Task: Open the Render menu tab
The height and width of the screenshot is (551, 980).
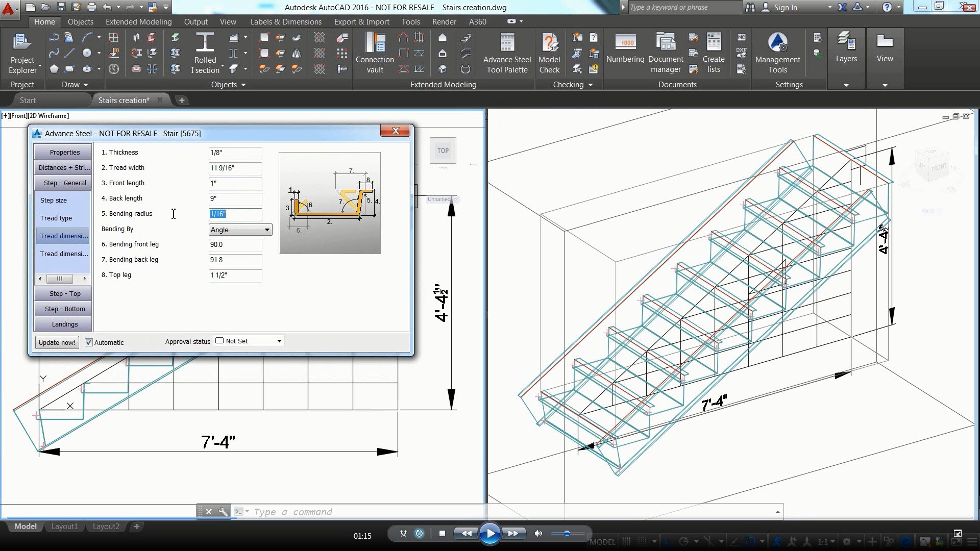Action: click(x=444, y=21)
